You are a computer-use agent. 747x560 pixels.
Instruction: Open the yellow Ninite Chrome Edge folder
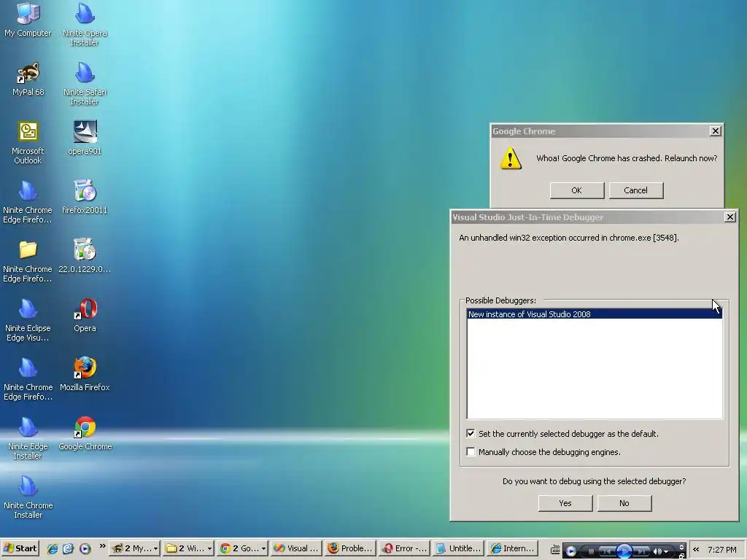click(x=28, y=260)
